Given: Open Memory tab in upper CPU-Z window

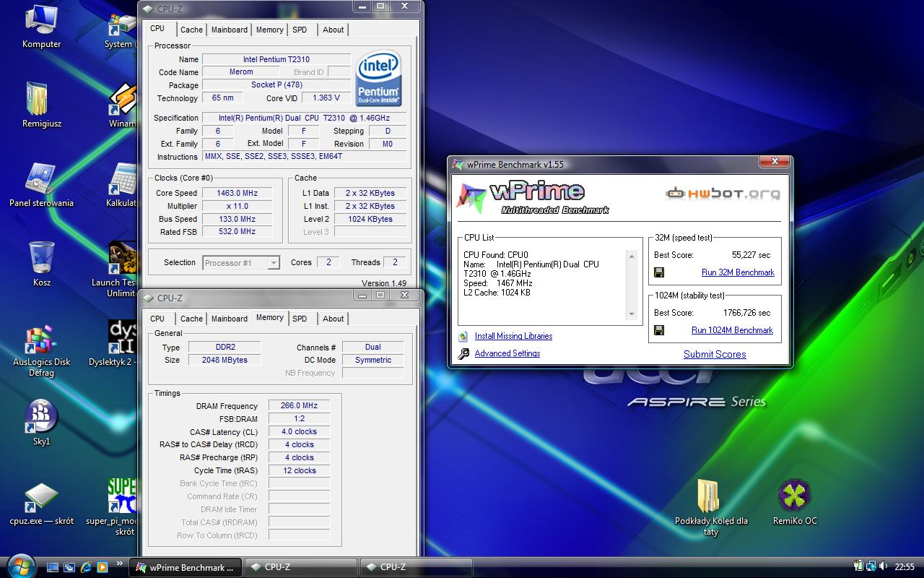Looking at the screenshot, I should point(269,30).
